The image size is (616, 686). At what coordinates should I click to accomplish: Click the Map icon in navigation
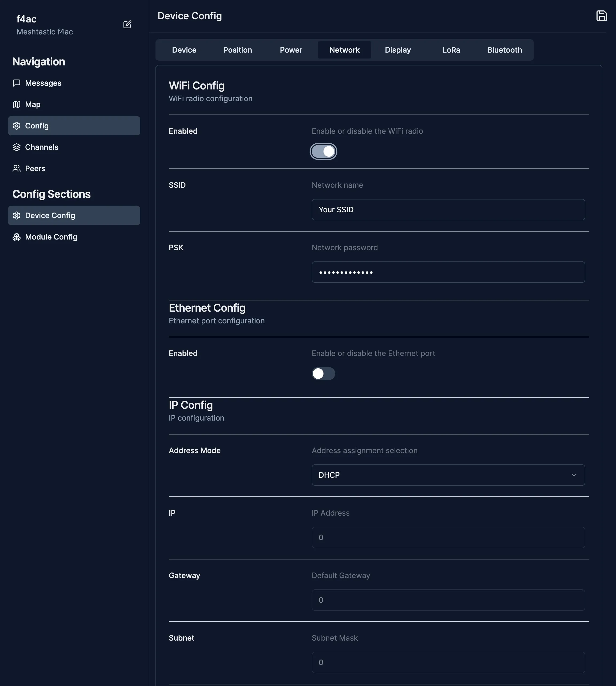tap(17, 104)
